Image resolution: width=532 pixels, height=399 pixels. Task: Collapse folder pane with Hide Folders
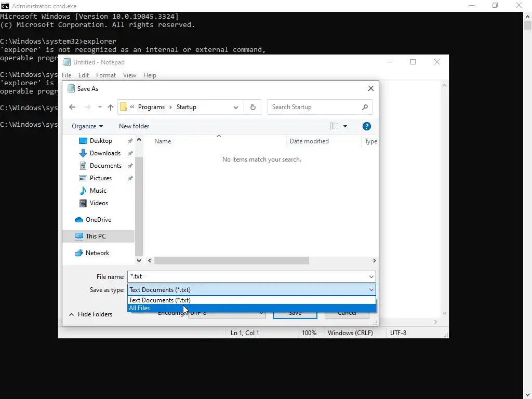90,314
